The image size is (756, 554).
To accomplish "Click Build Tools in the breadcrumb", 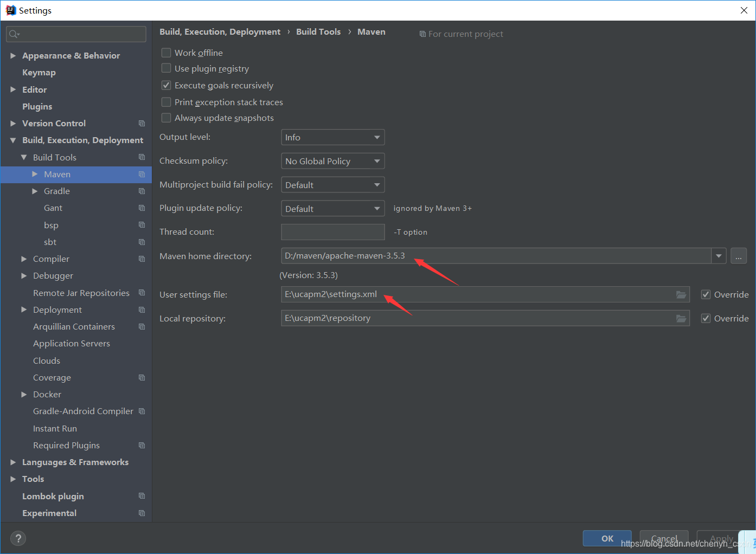I will 318,32.
